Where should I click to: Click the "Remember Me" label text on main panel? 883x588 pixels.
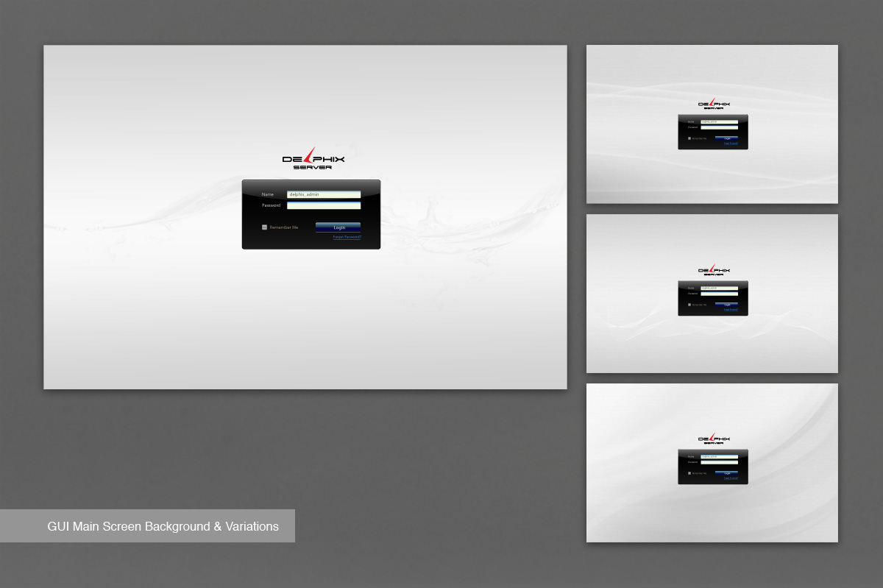coord(284,227)
